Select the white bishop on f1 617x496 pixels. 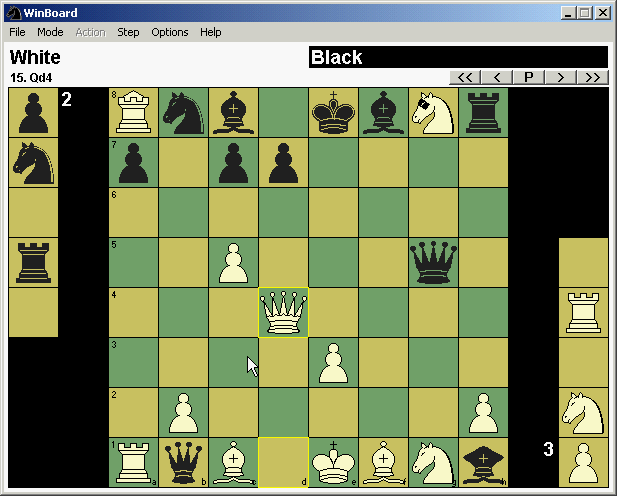(x=383, y=463)
